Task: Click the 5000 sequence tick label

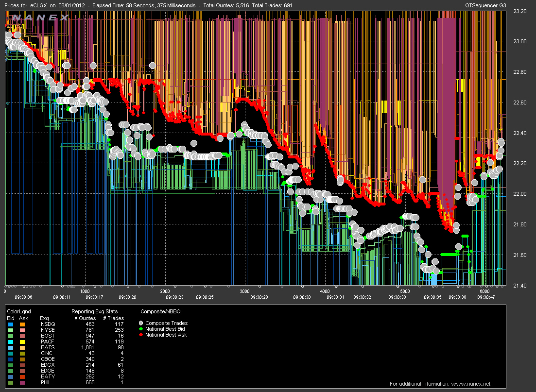Action: pos(405,291)
